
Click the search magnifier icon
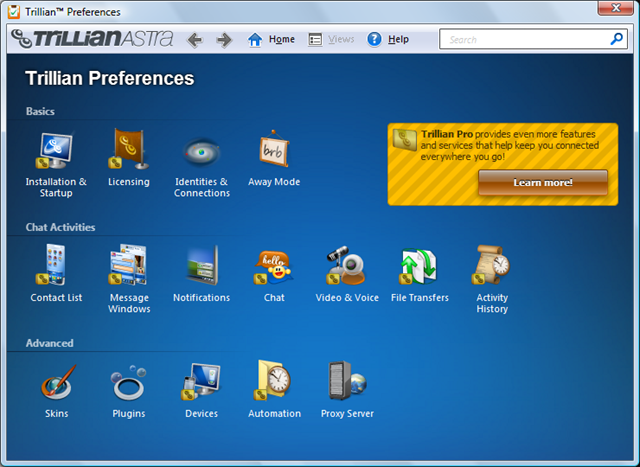click(616, 39)
